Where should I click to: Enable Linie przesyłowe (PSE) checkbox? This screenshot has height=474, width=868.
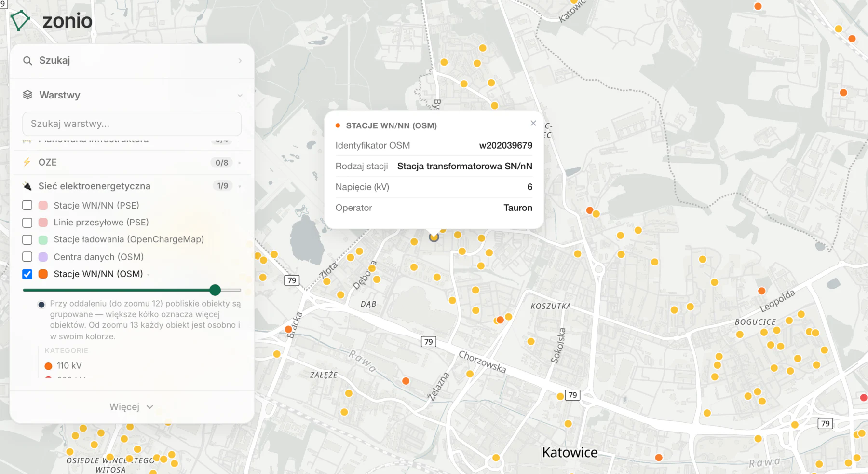click(x=27, y=223)
